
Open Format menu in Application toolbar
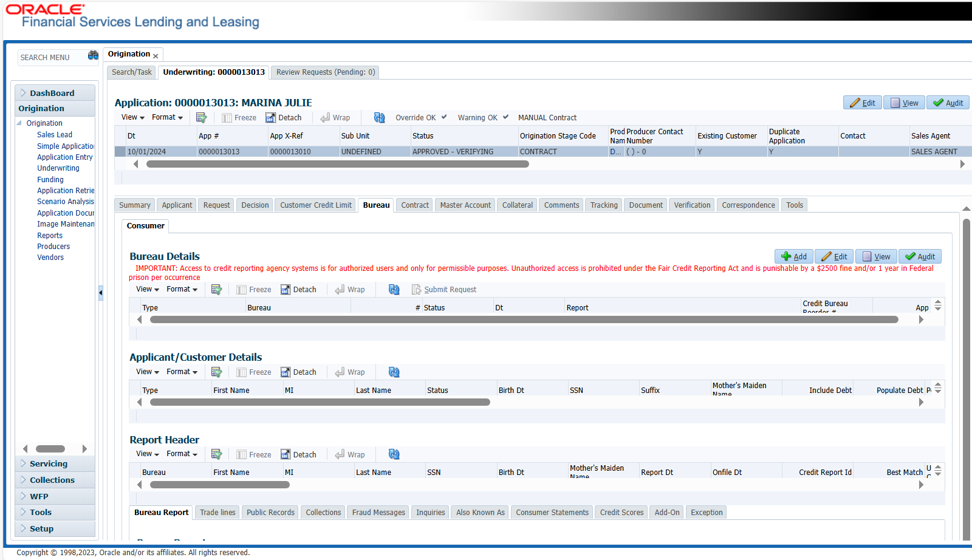point(167,117)
